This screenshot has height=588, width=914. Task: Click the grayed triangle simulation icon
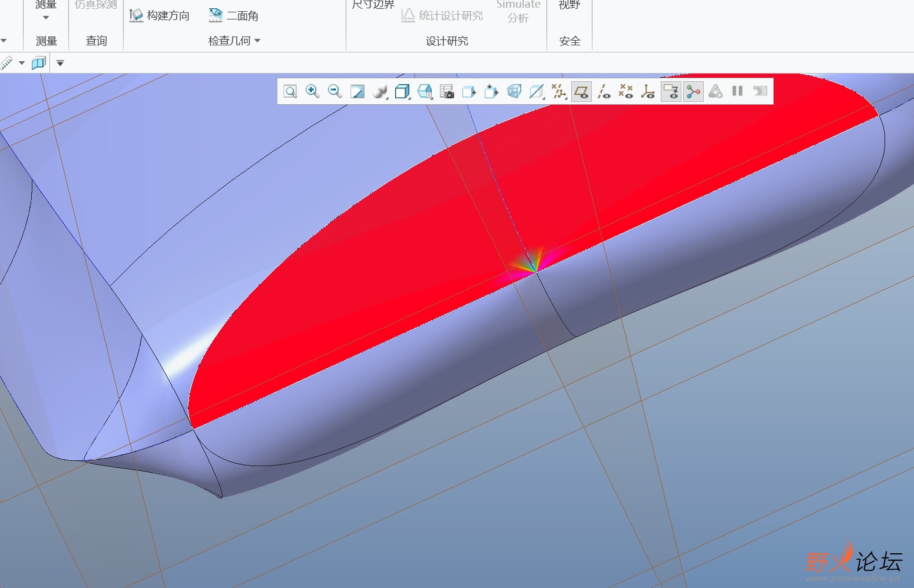click(716, 91)
